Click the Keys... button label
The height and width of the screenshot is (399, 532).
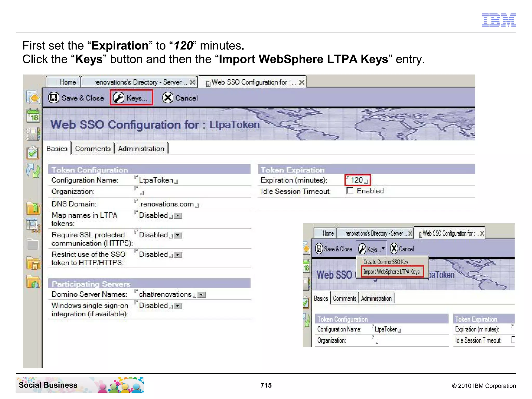click(137, 98)
